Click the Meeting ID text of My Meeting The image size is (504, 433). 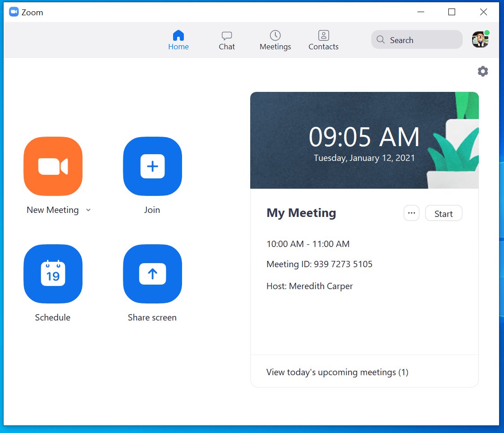point(319,264)
